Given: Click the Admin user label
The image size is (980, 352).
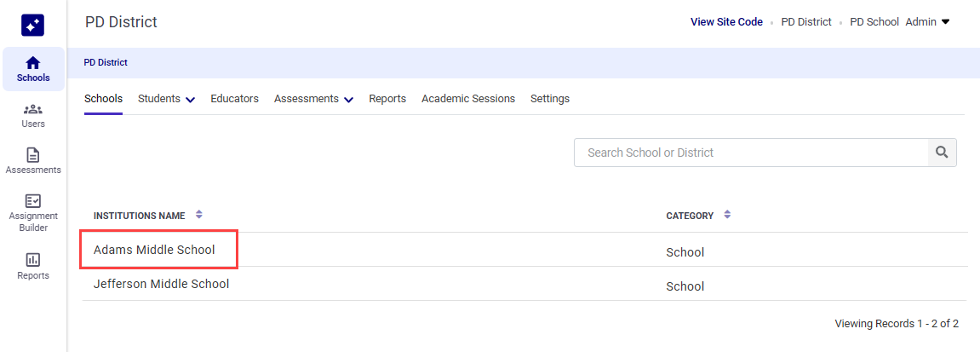Looking at the screenshot, I should pos(920,22).
